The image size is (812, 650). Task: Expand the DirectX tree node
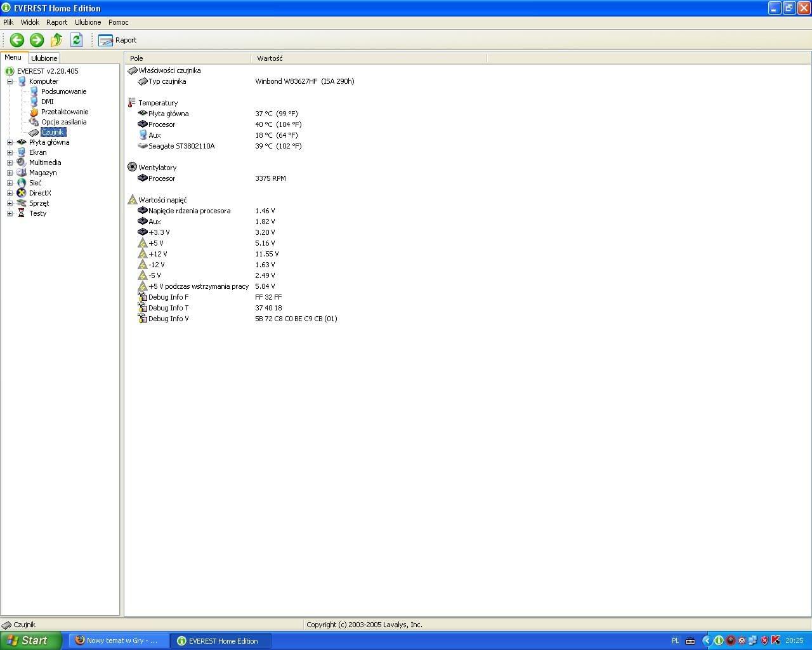click(10, 193)
